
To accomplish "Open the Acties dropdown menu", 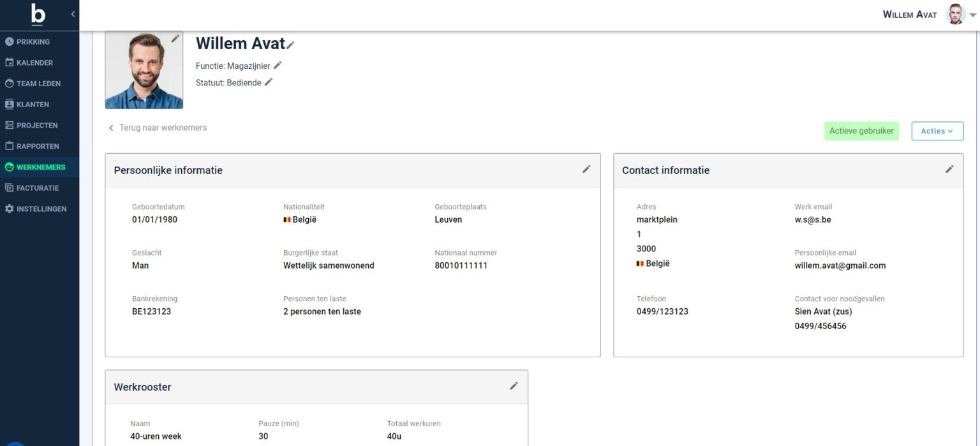I will click(937, 131).
